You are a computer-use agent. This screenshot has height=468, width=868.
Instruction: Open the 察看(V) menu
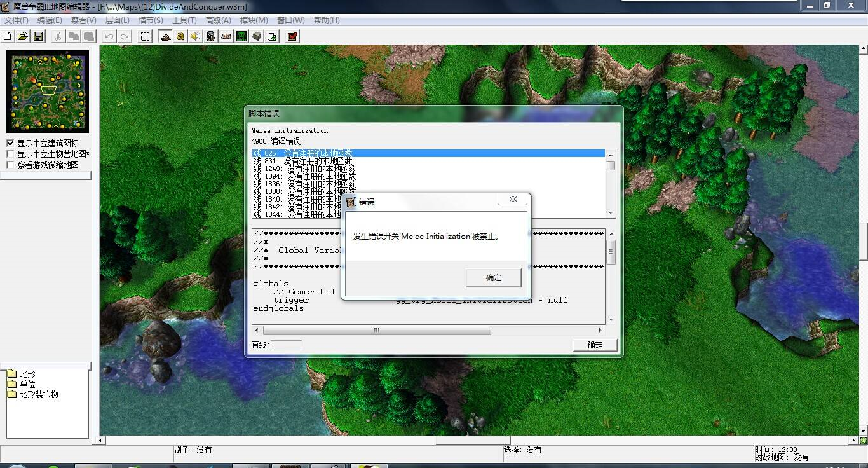(84, 20)
